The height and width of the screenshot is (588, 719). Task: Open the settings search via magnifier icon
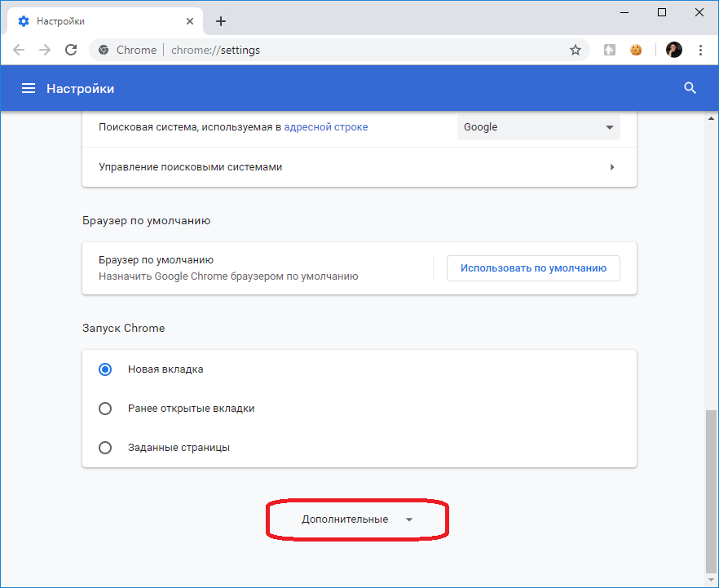(x=690, y=88)
